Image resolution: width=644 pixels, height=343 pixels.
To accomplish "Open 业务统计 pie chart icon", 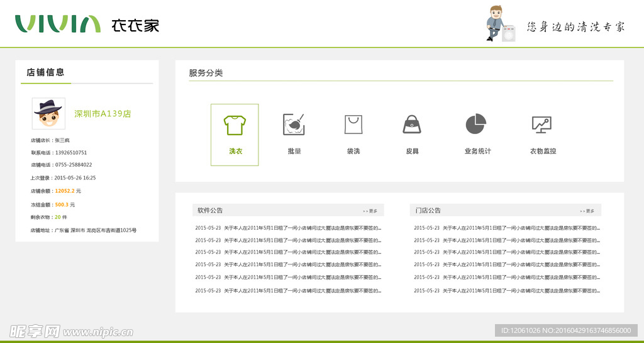I will 476,123.
